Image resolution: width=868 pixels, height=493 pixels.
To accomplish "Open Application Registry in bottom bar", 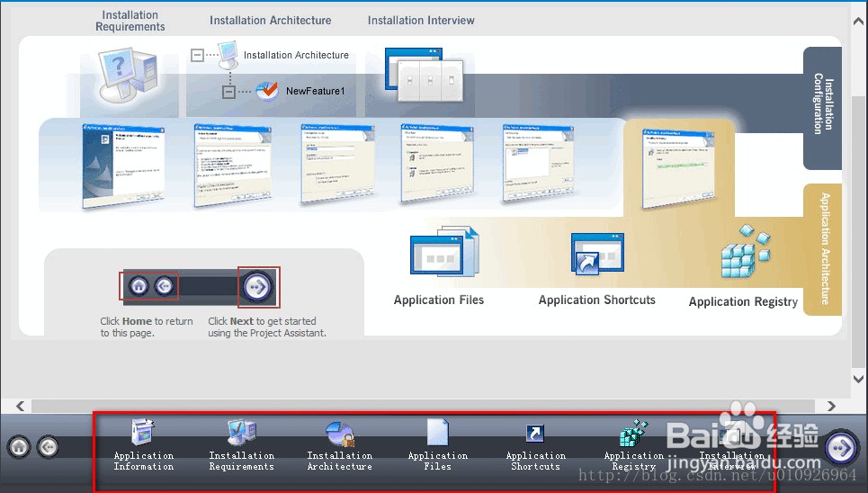I will pyautogui.click(x=633, y=445).
